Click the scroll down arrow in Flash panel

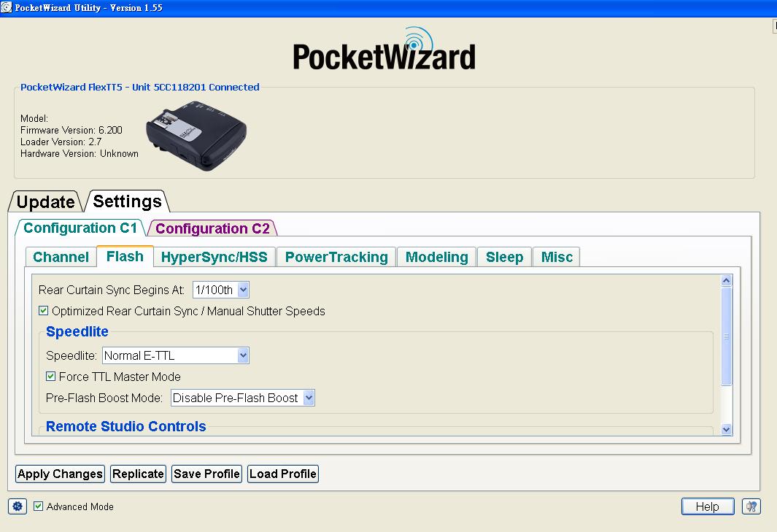coord(727,429)
